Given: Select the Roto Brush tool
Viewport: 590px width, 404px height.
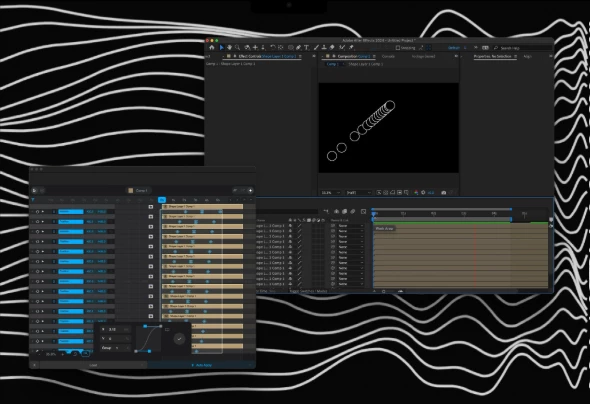Looking at the screenshot, I should (x=342, y=48).
